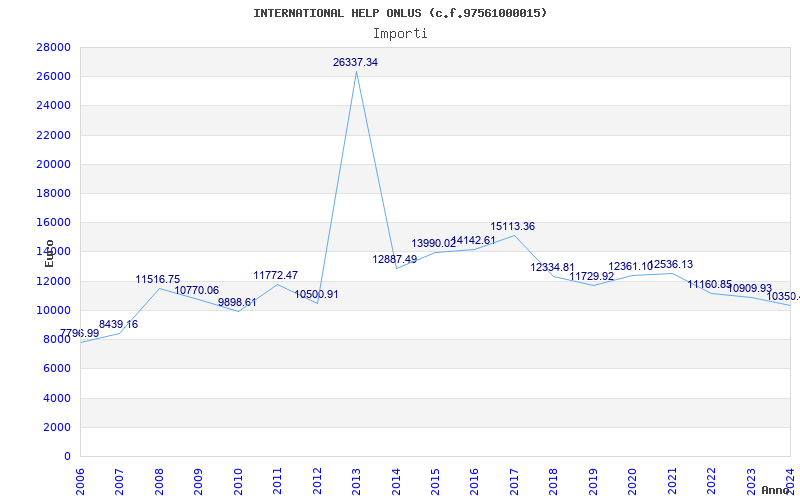Click the 28000 y-axis tick label

(53, 47)
